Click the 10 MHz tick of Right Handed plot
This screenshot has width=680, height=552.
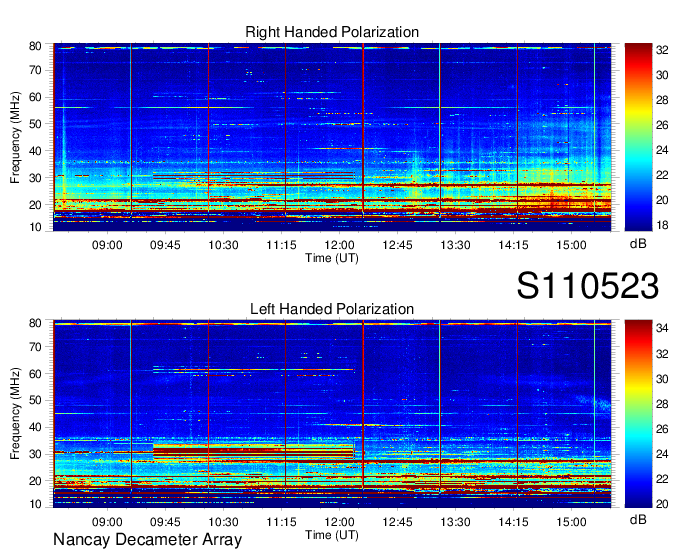(x=35, y=227)
